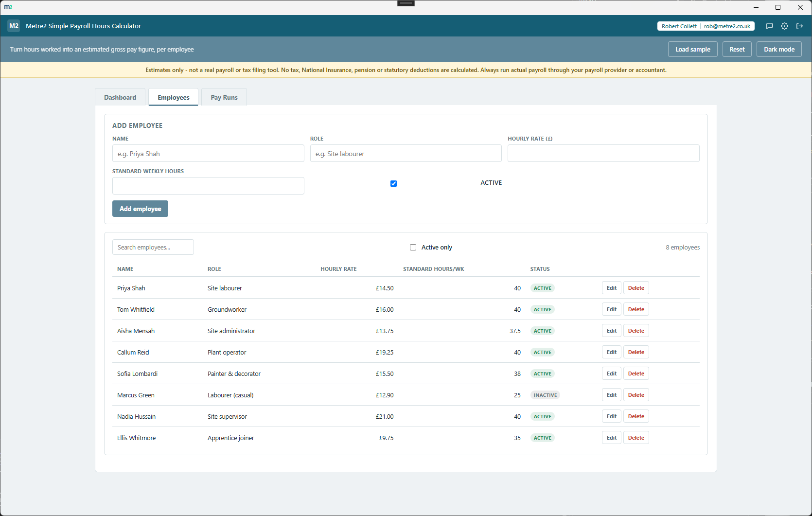Focus the Name input field

(x=208, y=153)
